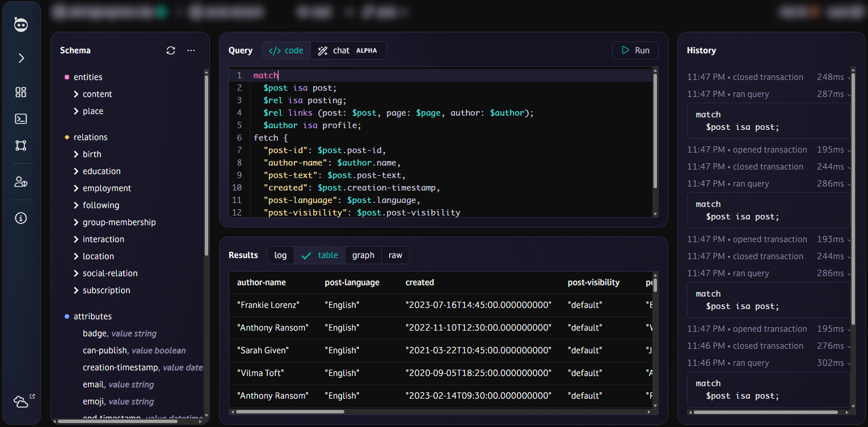Open the schema graph icon in sidebar
This screenshot has width=868, height=427.
[21, 146]
